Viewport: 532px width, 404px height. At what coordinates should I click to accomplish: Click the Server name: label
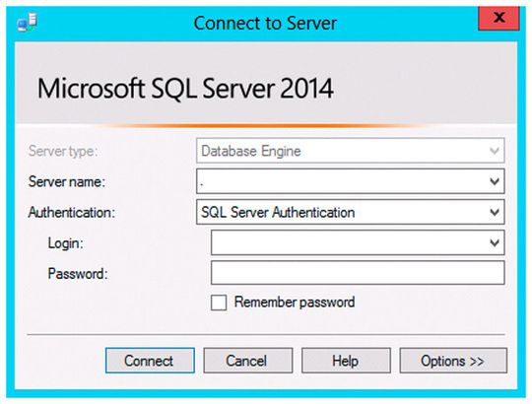[67, 181]
